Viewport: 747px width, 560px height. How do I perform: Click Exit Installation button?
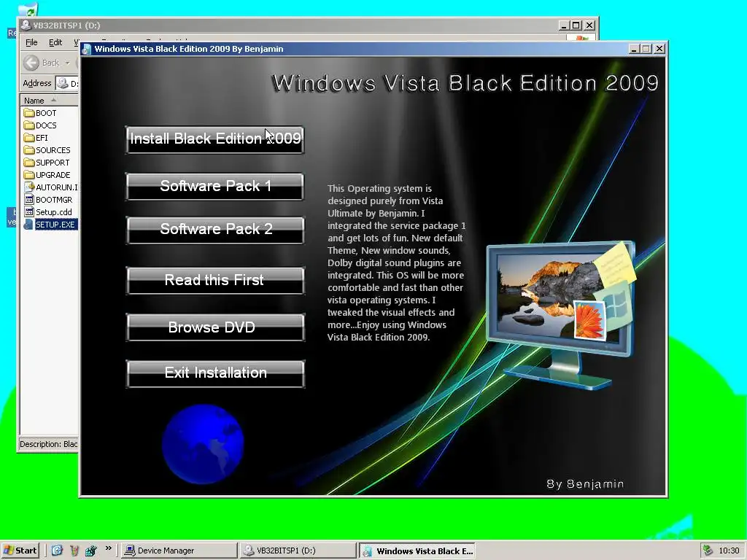click(215, 373)
